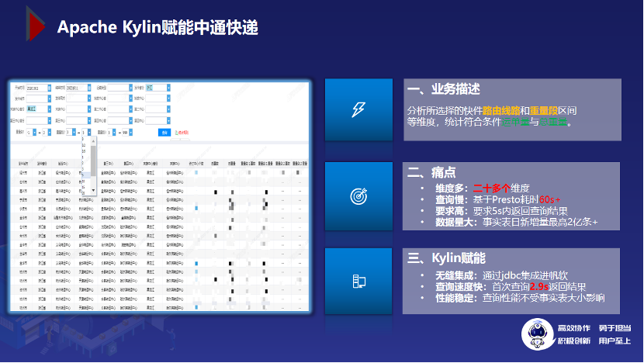The image size is (644, 363).
Task: Click the green text 总重量
Action: [552, 122]
